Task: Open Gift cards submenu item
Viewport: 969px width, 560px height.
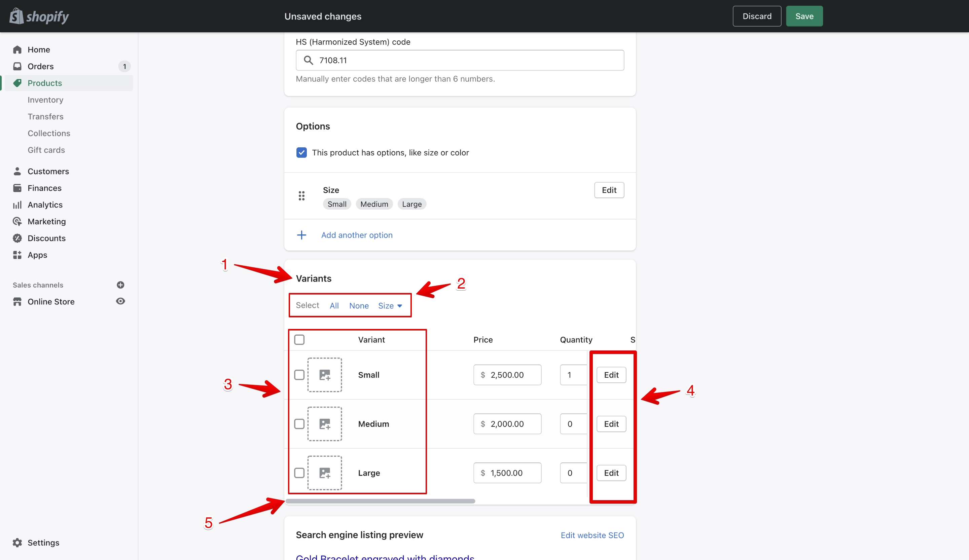Action: (46, 150)
